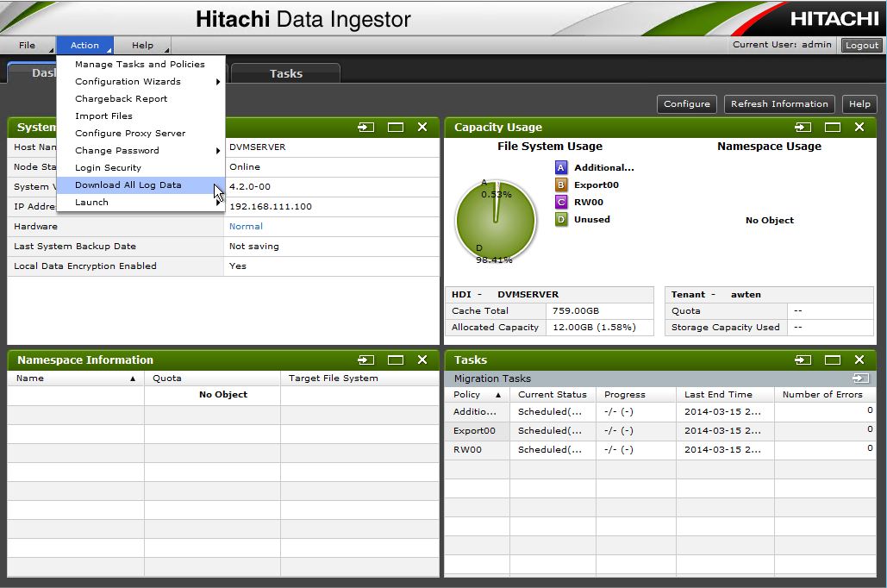Screen dimensions: 887x588
Task: Click legend icon B for Export00
Action: 560,185
